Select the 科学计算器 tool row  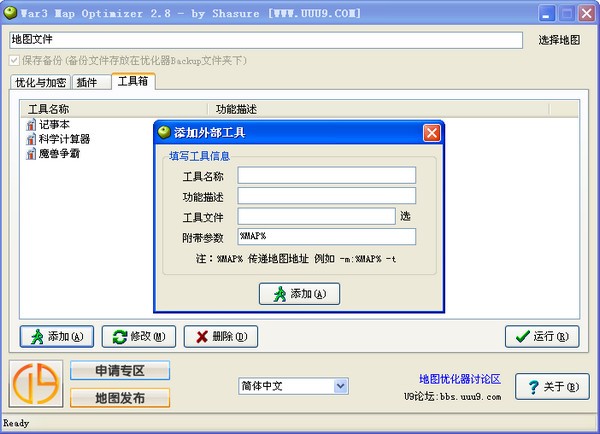58,139
